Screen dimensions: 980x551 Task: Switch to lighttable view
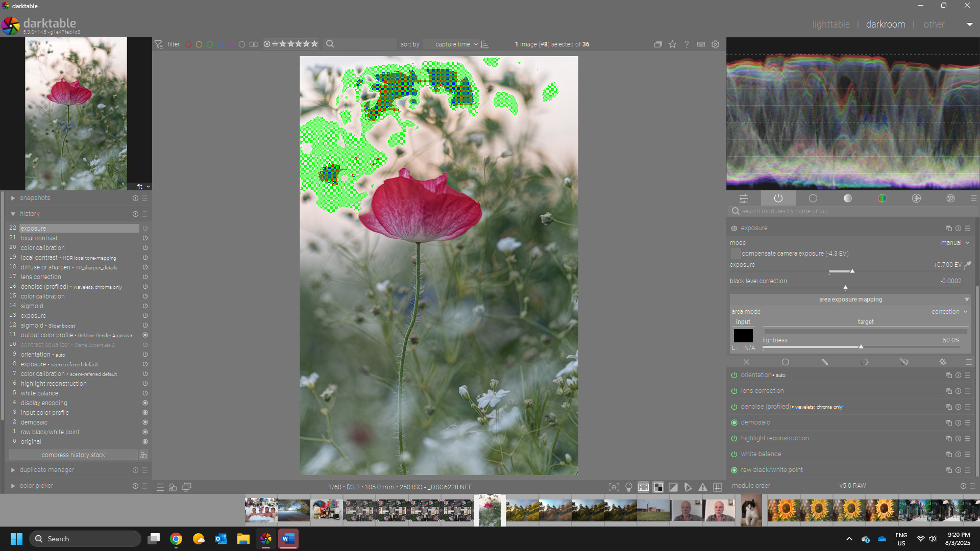click(831, 24)
